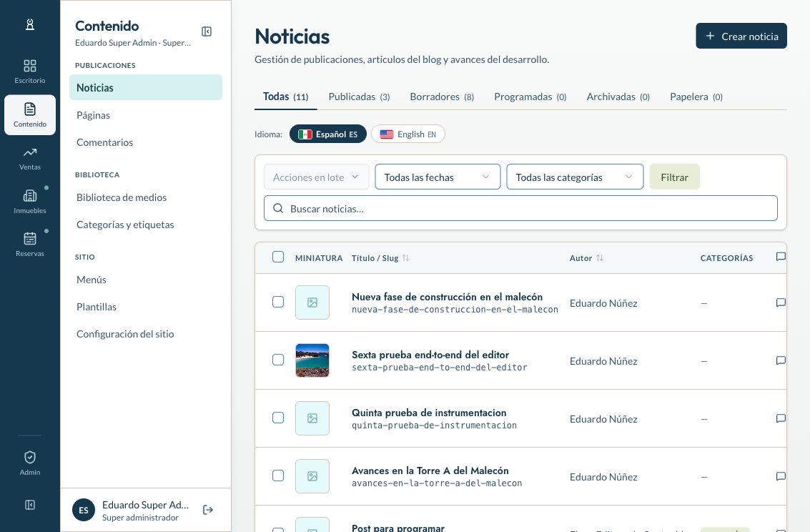
Task: Open Reservas calendar icon
Action: 30,238
